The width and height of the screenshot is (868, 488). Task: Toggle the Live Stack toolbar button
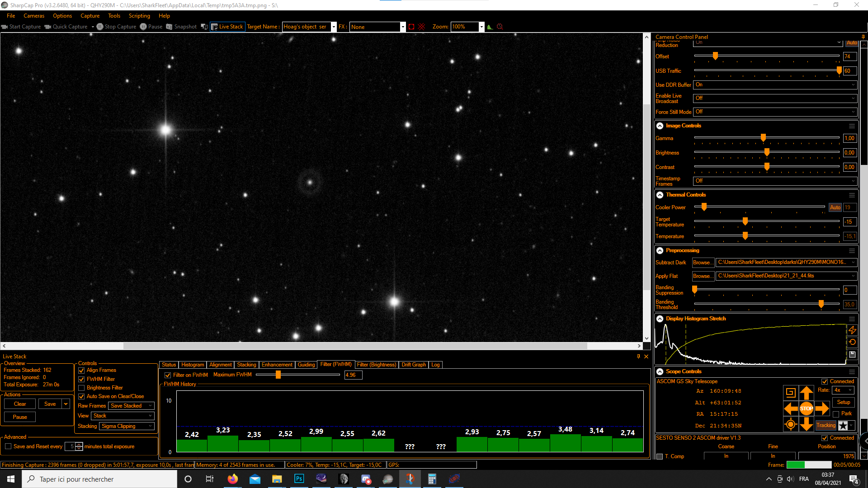(227, 27)
